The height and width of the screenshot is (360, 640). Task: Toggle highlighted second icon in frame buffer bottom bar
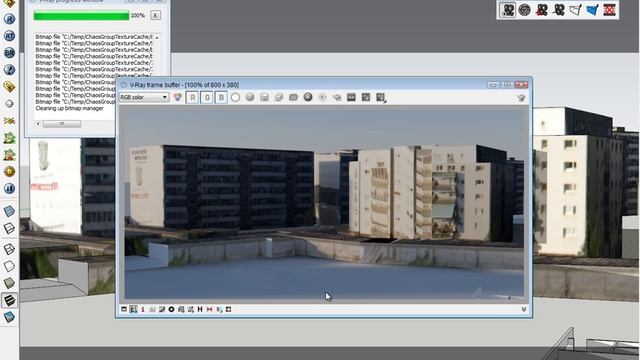(x=133, y=309)
